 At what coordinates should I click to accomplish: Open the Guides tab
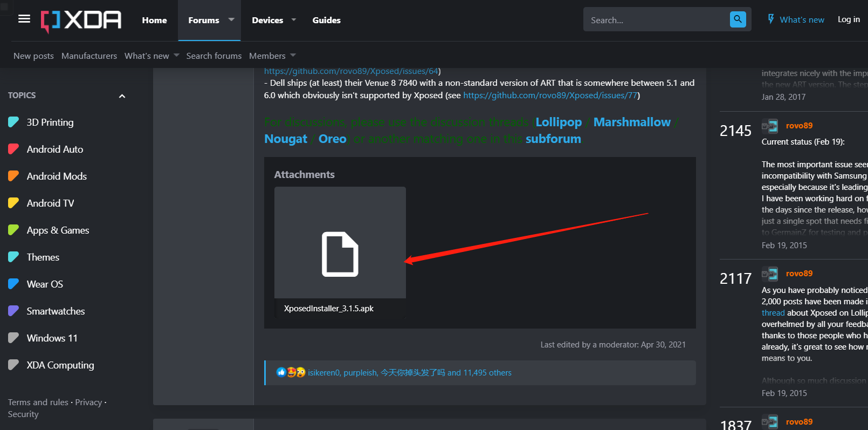click(x=327, y=20)
